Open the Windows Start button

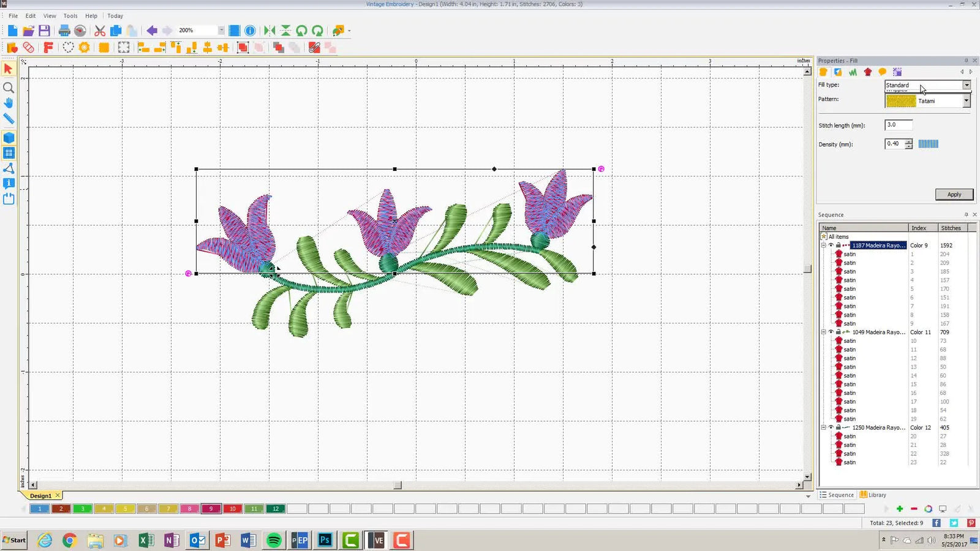click(x=14, y=540)
